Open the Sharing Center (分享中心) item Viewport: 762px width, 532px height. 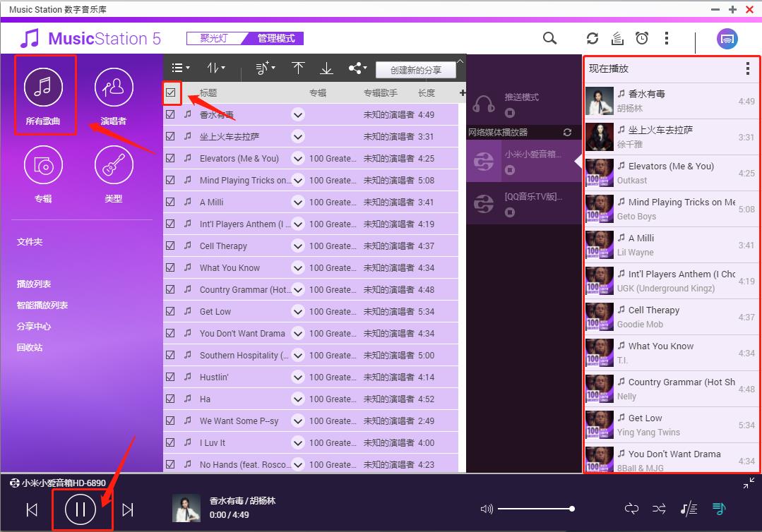[x=33, y=326]
